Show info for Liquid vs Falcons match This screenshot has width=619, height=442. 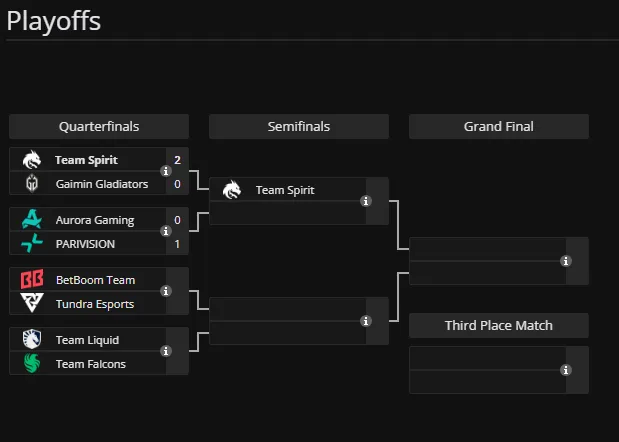[x=166, y=351]
